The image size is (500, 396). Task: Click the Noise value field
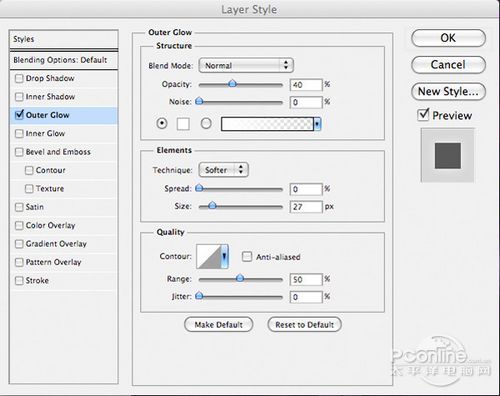(306, 102)
